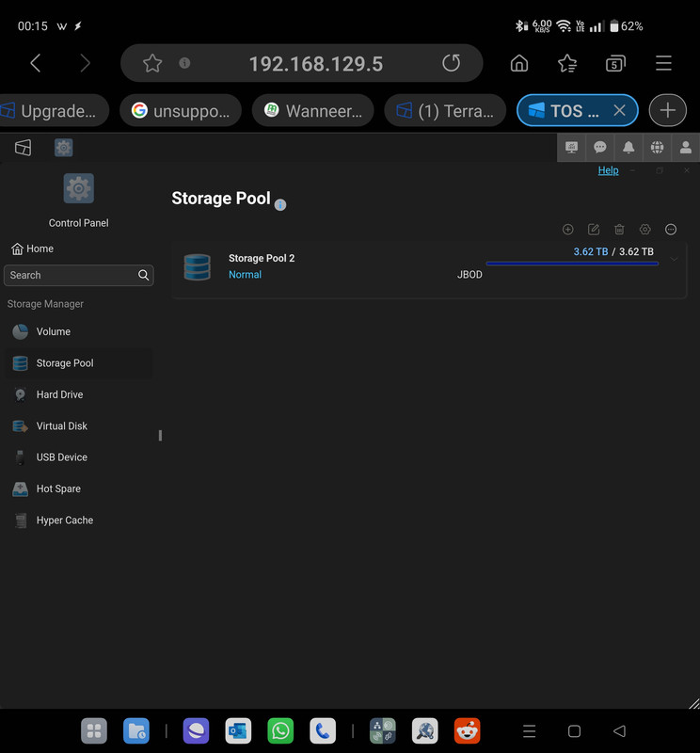
Task: Open the TOS desktop icon in taskbar
Action: [23, 148]
